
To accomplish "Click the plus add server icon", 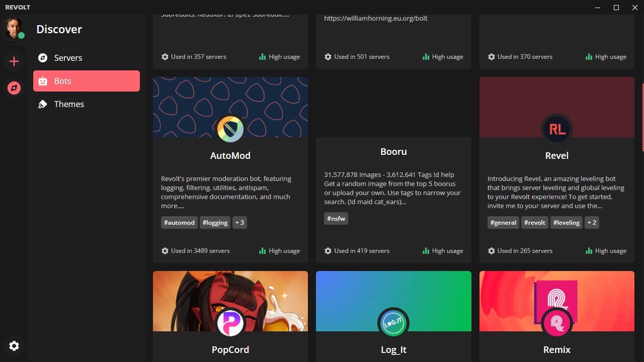I will (14, 61).
